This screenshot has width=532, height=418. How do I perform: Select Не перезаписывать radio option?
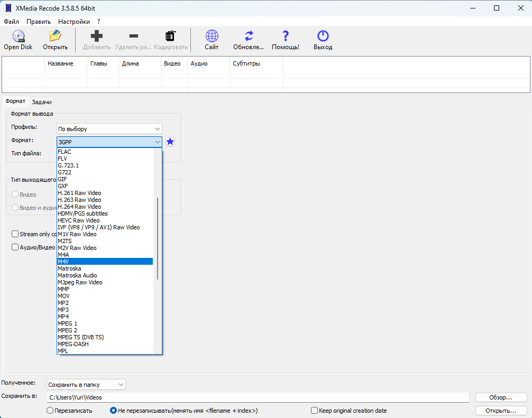tap(113, 411)
